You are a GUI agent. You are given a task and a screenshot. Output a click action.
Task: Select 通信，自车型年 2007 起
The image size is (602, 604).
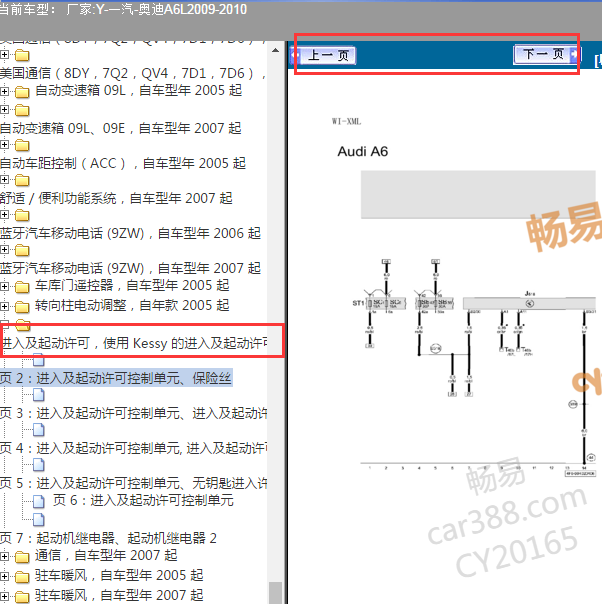(x=106, y=555)
